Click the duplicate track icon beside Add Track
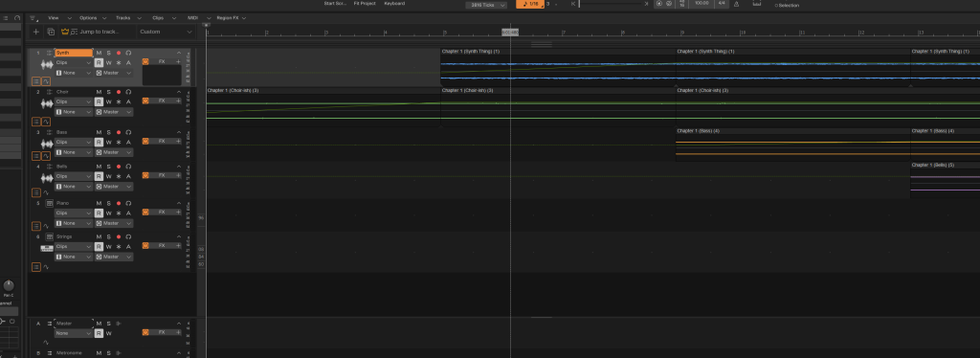Viewport: 980px width, 358px height. (x=51, y=32)
